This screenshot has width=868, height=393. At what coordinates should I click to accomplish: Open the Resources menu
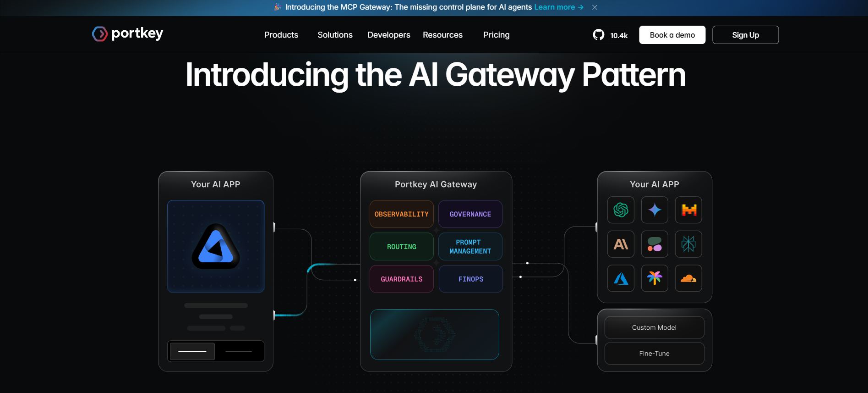pos(442,35)
